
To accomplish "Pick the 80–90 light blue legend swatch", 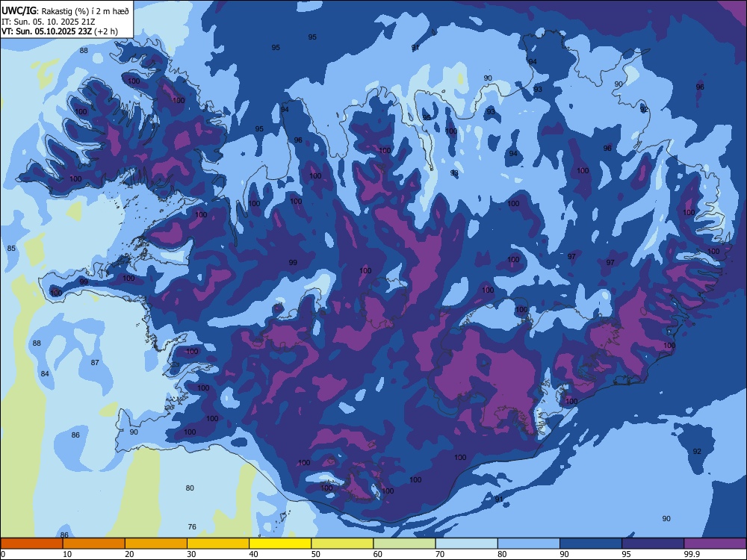I will tap(528, 544).
